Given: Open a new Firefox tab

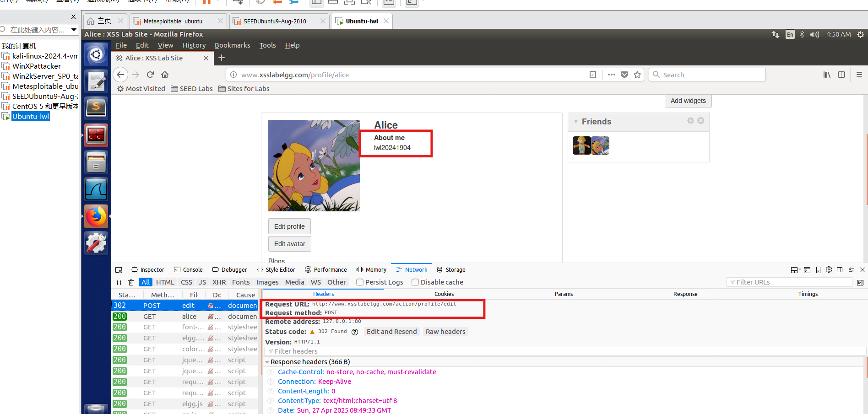Looking at the screenshot, I should (222, 58).
